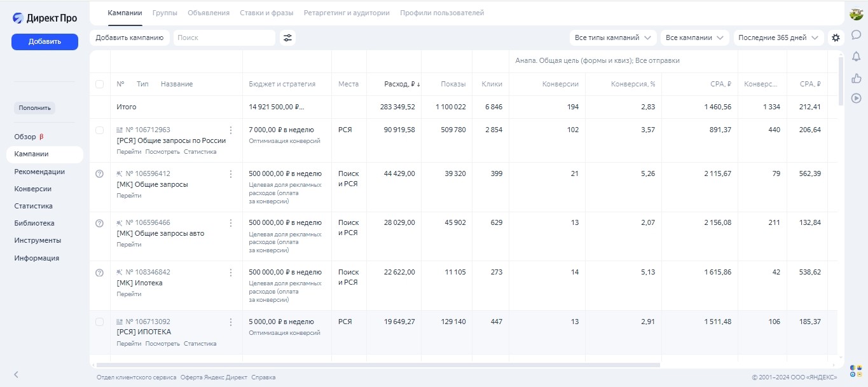Image resolution: width=868 pixels, height=387 pixels.
Task: Collapse the left sidebar with arrow
Action: 17,374
